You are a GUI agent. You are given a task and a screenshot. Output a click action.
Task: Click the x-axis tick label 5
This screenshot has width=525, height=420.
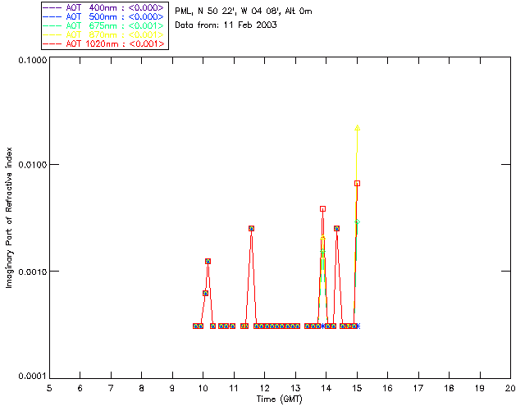[x=49, y=388]
